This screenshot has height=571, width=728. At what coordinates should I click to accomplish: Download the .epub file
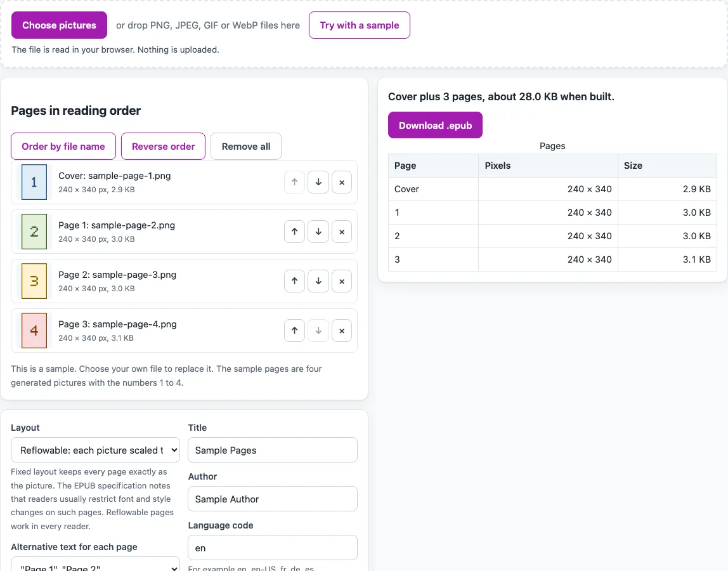[x=435, y=125]
